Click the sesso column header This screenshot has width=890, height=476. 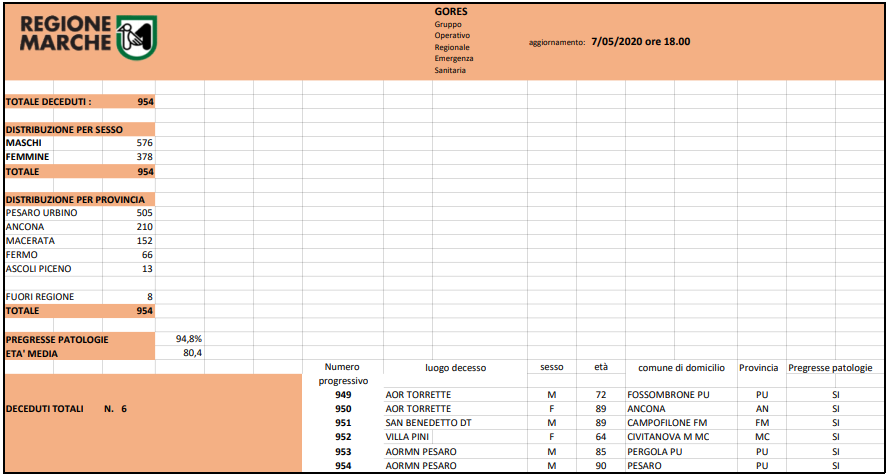point(552,368)
